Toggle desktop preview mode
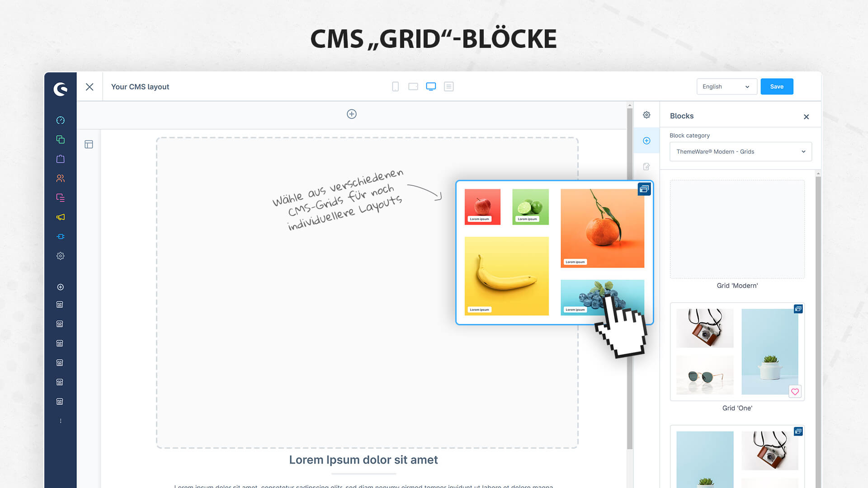This screenshot has width=868, height=488. [431, 86]
